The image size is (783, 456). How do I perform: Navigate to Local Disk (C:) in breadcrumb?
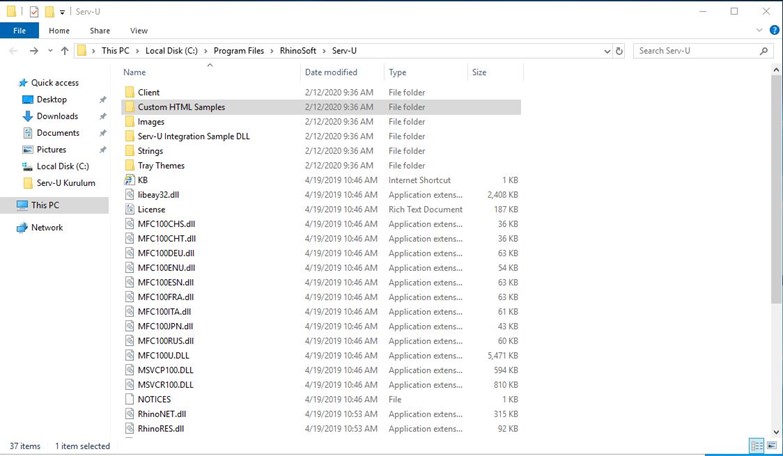click(x=171, y=51)
